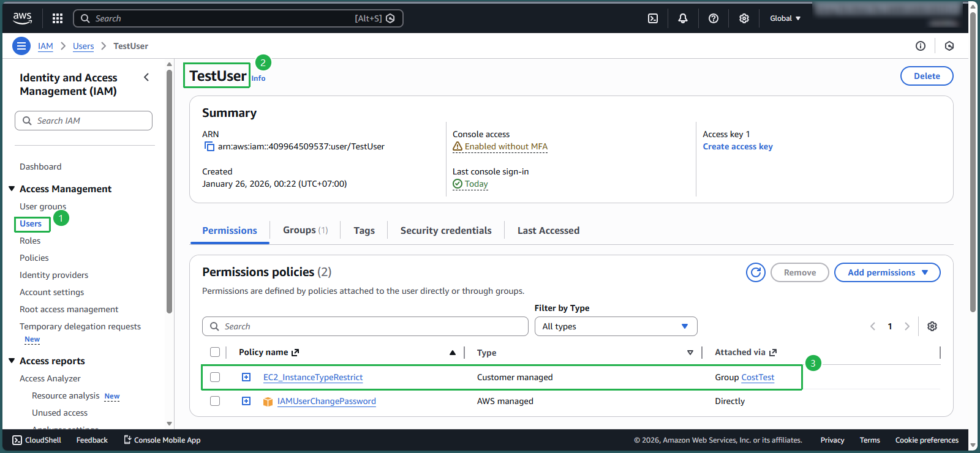The height and width of the screenshot is (453, 980).
Task: Open the Console Mobile App link
Action: tap(162, 440)
